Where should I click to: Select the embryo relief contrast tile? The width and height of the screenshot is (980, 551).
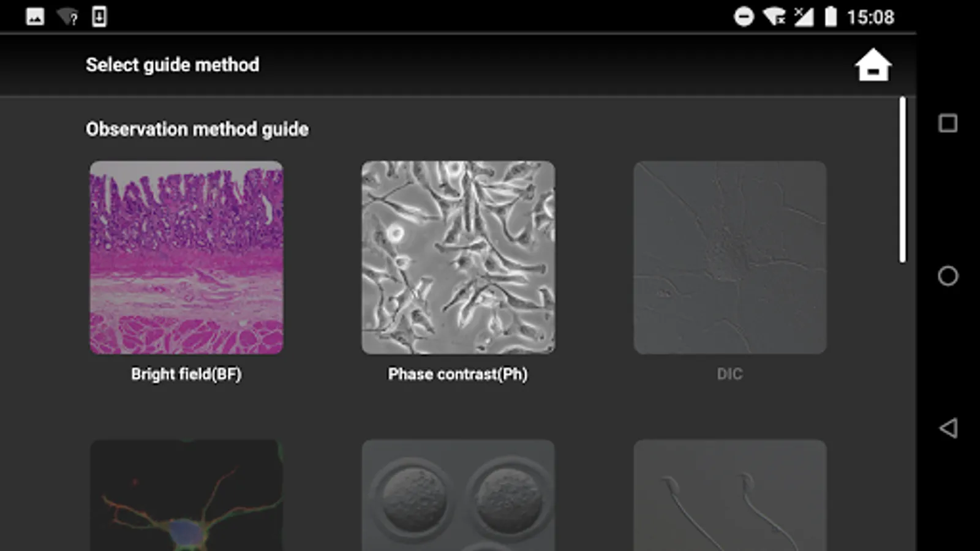pos(458,495)
